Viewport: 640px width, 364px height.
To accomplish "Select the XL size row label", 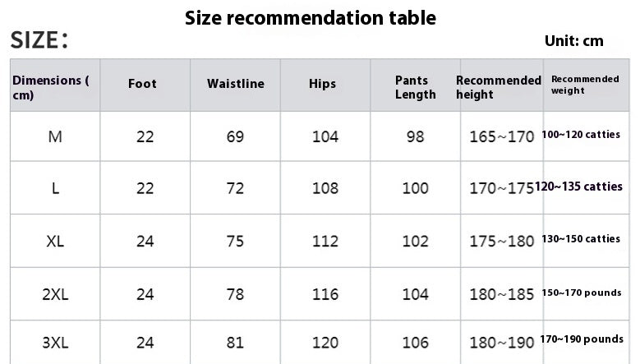I will (x=55, y=242).
